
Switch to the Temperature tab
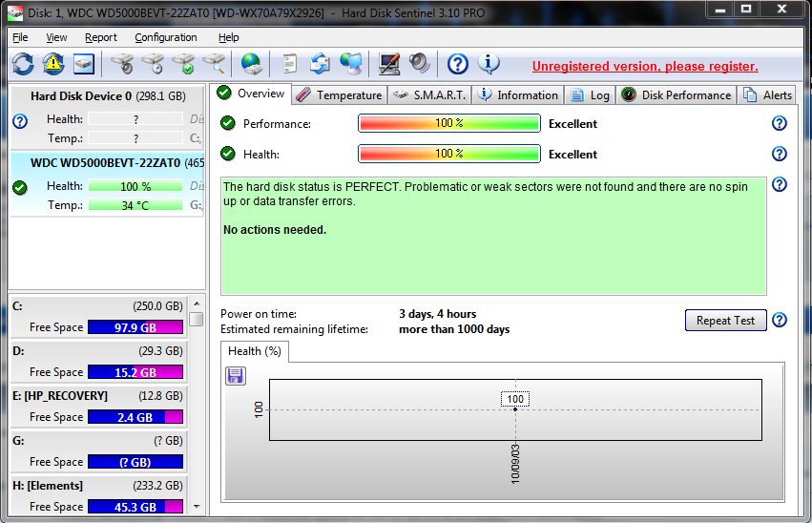[x=340, y=95]
